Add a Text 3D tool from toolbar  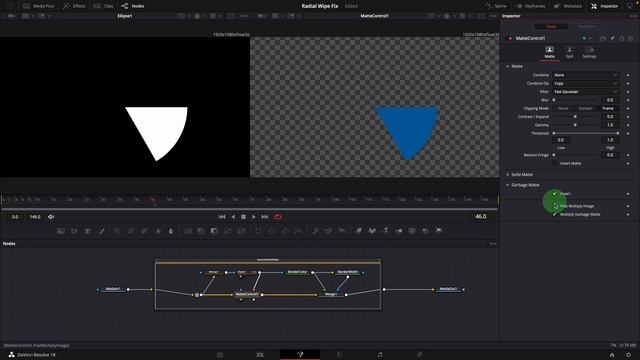[385, 231]
